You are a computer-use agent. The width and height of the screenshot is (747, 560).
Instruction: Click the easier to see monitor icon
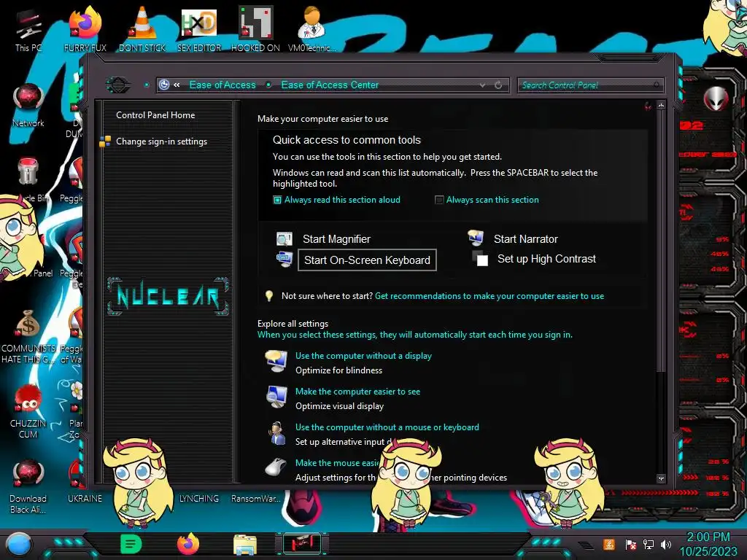click(276, 397)
